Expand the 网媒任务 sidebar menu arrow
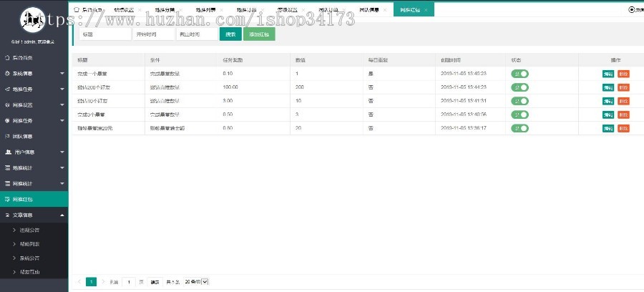 click(62, 121)
